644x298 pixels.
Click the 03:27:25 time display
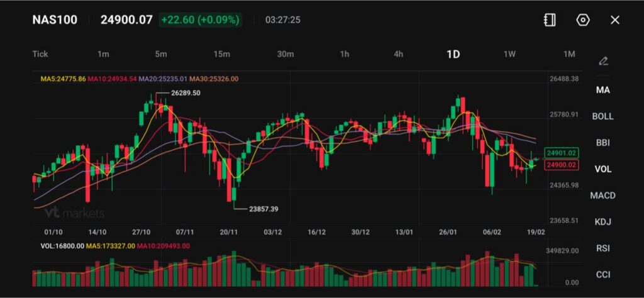282,20
